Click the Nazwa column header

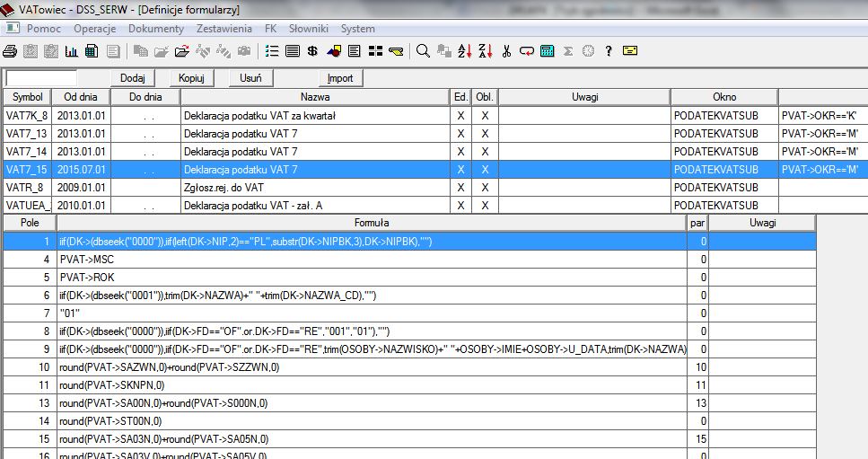pyautogui.click(x=314, y=97)
